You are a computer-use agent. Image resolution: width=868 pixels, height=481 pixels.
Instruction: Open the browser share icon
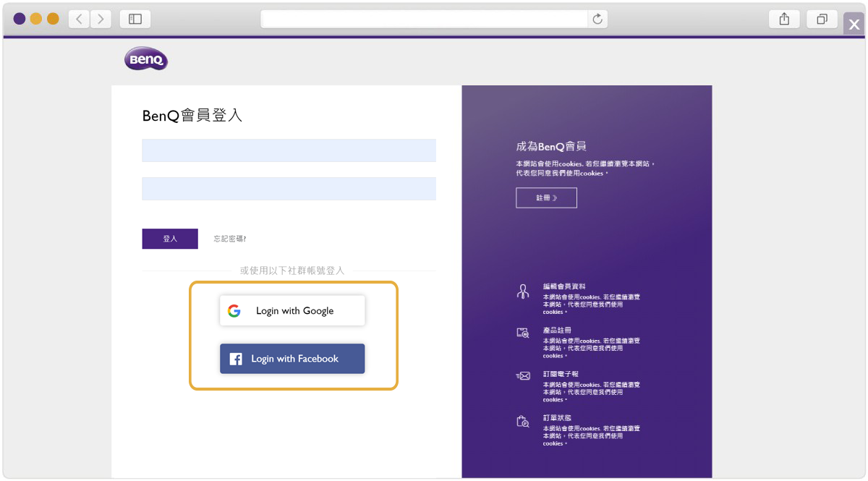(x=784, y=19)
